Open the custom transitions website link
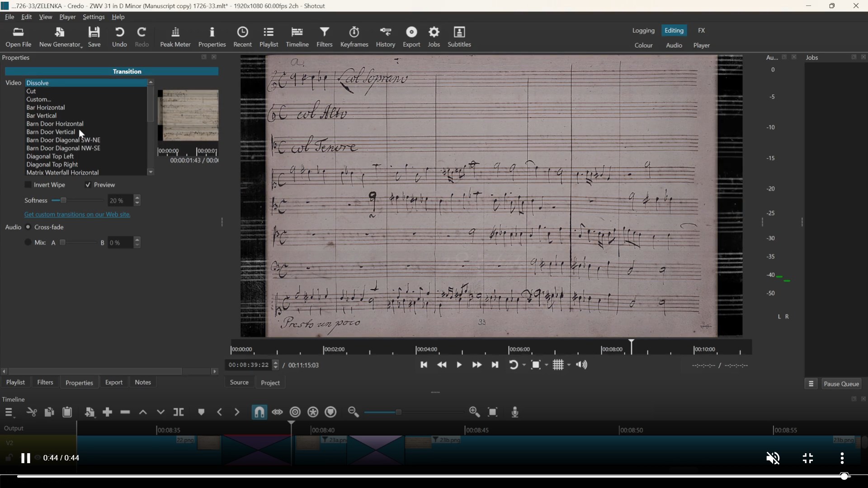The height and width of the screenshot is (488, 868). (77, 215)
